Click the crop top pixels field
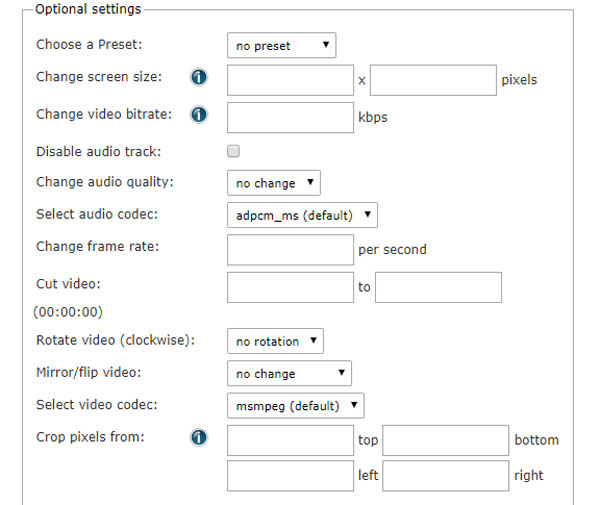The image size is (600, 505). (290, 440)
